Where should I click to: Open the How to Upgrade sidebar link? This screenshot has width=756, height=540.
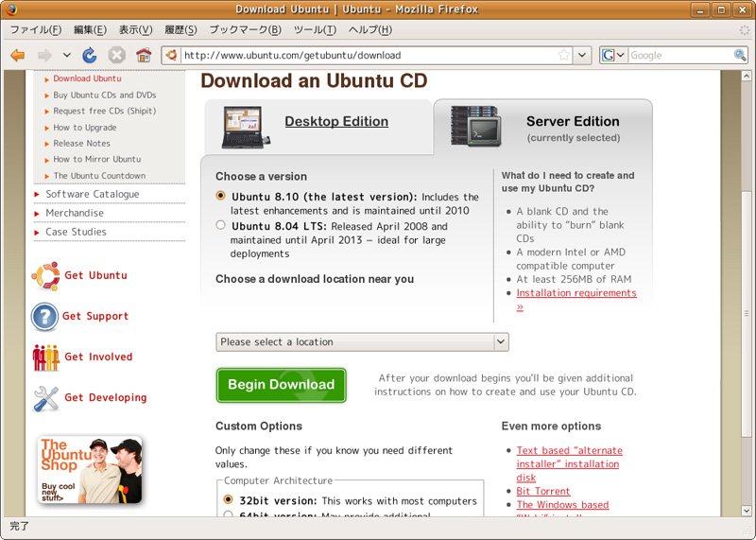pos(85,128)
